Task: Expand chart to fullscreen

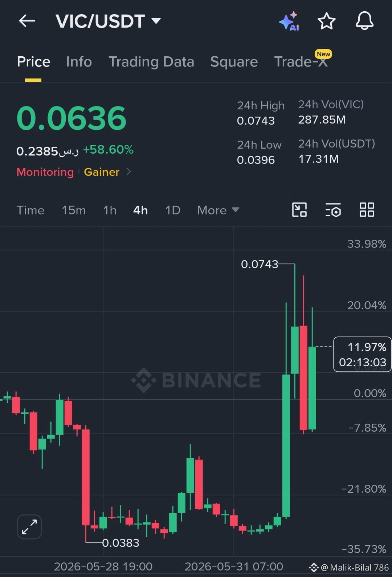Action: [x=29, y=527]
